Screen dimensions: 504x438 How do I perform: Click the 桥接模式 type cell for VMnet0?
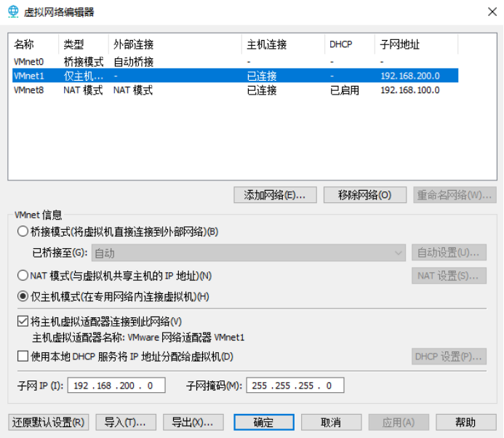point(84,61)
